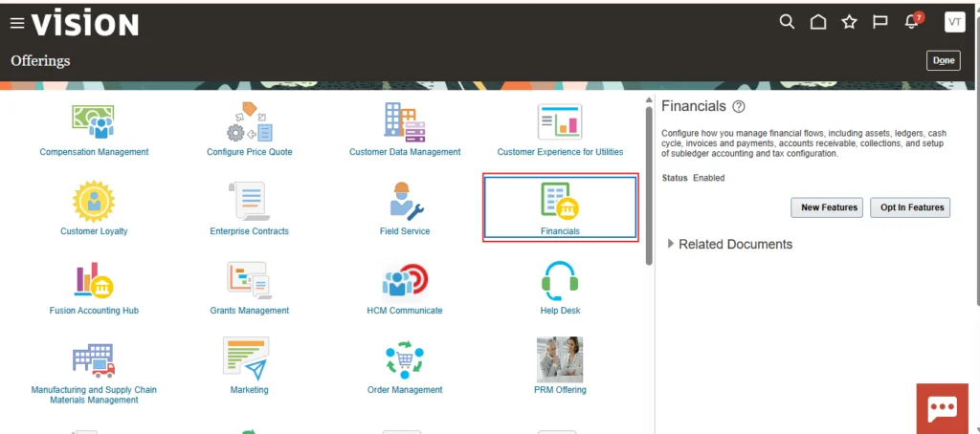Open the Fusion Accounting Hub link
The image size is (980, 434).
(94, 311)
